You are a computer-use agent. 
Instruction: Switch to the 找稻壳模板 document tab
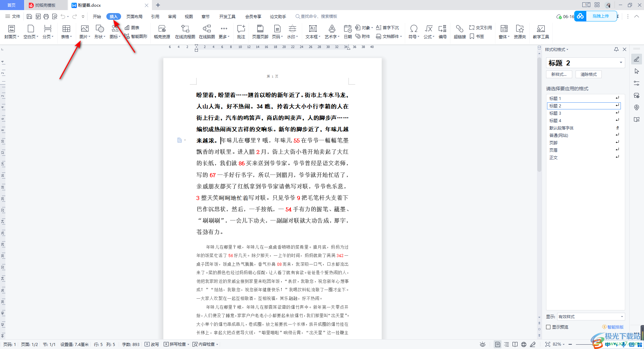(x=45, y=5)
